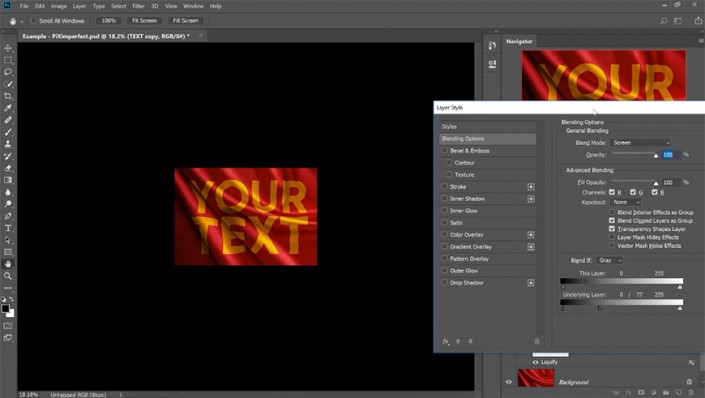Screen dimensions: 705x398
Task: Click the Opacity slider handle
Action: point(656,156)
